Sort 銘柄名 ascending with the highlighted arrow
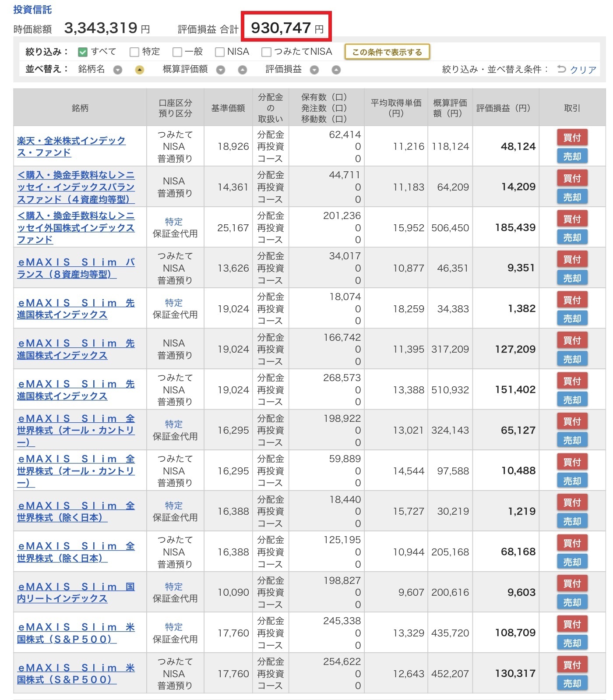The height and width of the screenshot is (700, 613). 139,70
